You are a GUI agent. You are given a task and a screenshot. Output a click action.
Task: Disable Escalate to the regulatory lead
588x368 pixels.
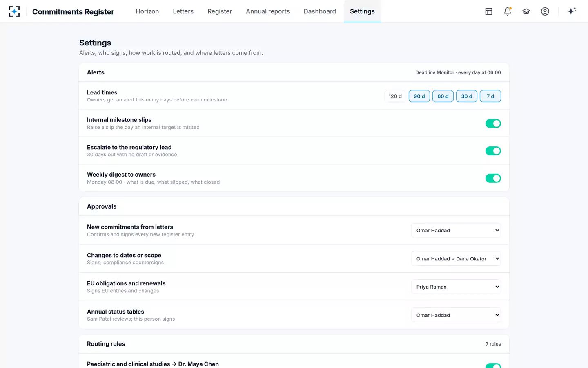pyautogui.click(x=493, y=151)
